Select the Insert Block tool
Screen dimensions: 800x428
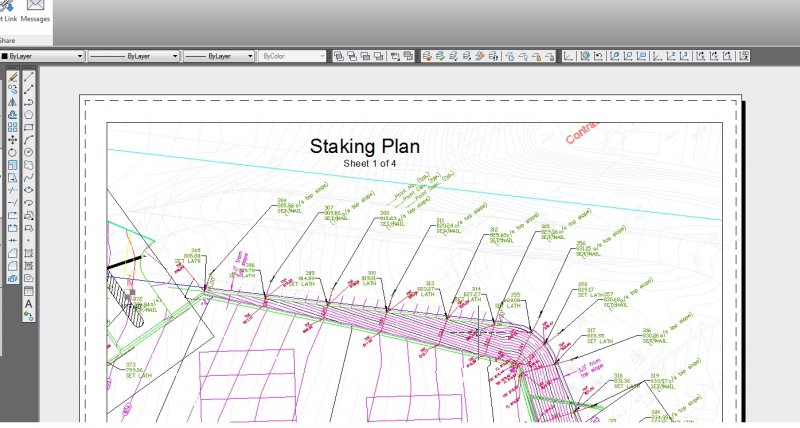coord(29,215)
